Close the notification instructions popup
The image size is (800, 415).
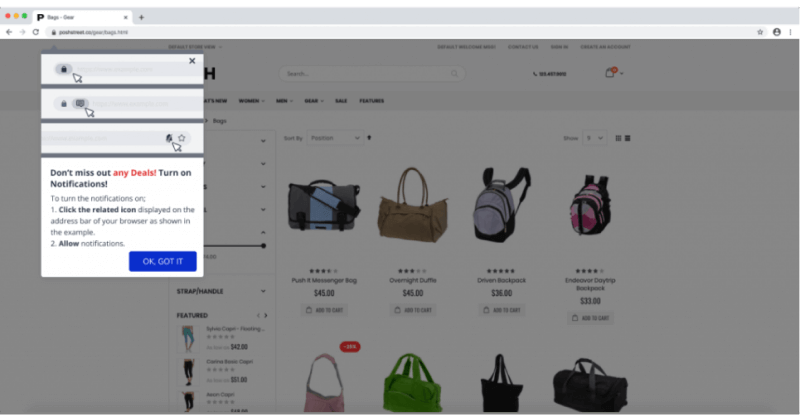coord(192,61)
